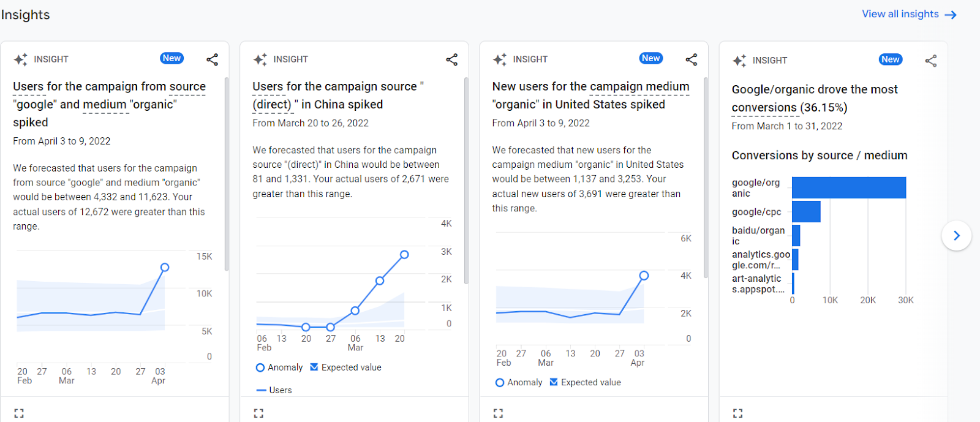Uncheck Expected value on China chart
The width and height of the screenshot is (980, 422).
pyautogui.click(x=314, y=367)
